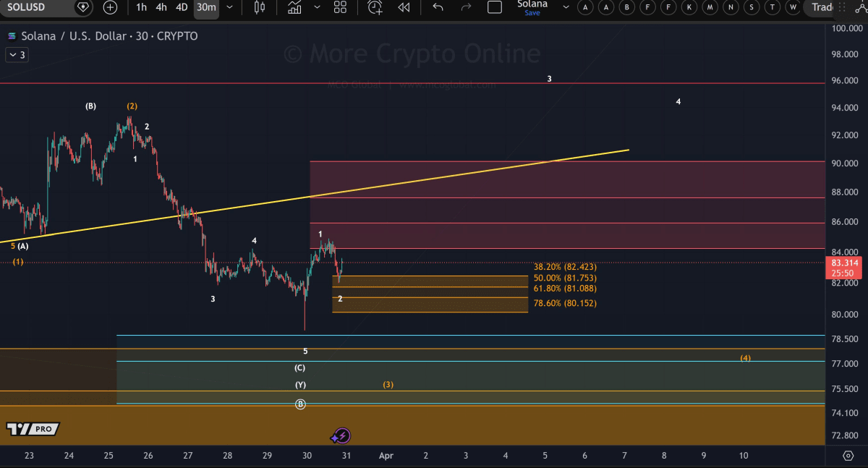Click the create alert clock icon
Viewport: 868px width, 468px height.
pos(375,7)
